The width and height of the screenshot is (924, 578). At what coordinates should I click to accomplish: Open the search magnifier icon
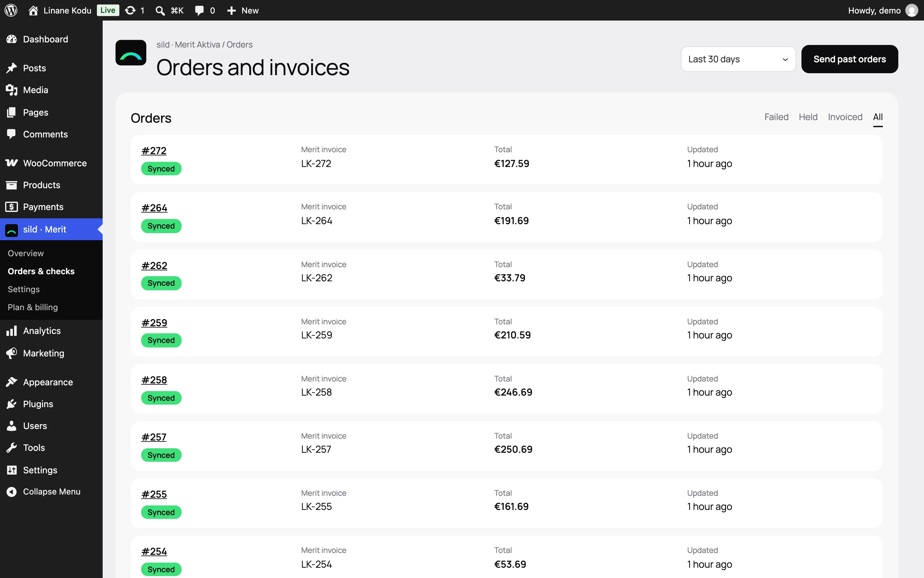pyautogui.click(x=160, y=10)
